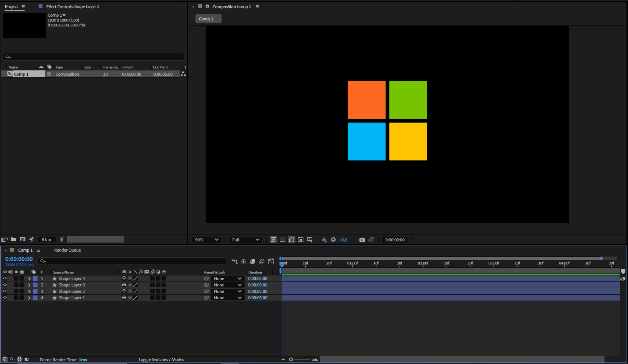The width and height of the screenshot is (628, 364).
Task: Hide Shape Layer 3 with its eye icon
Action: coord(5,285)
